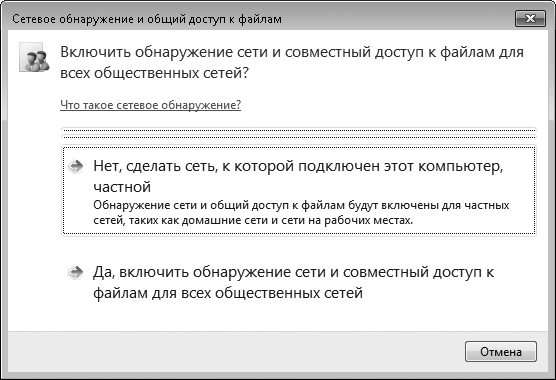This screenshot has width=556, height=380.
Task: Click the title bar "Сетевое обнаружение и общий доступ"
Action: click(x=147, y=19)
